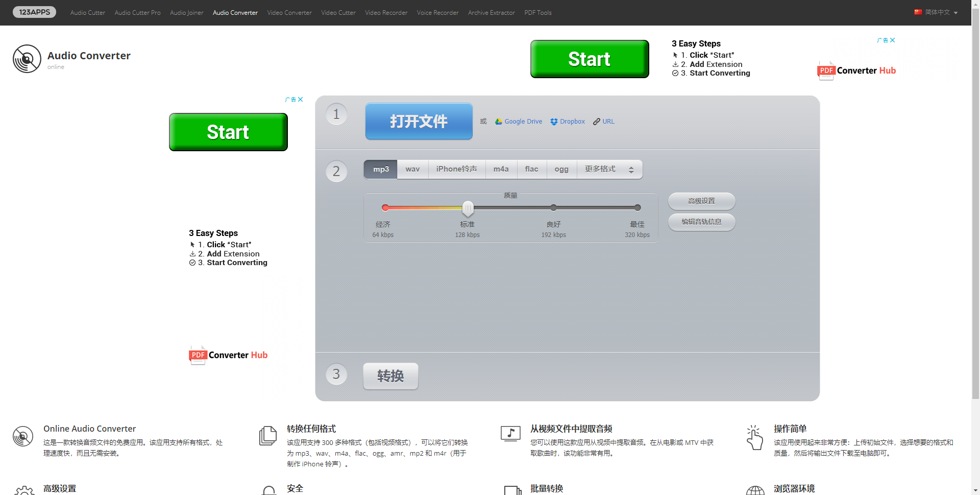980x495 pixels.
Task: Click the left sidebar green Start button
Action: [x=228, y=132]
